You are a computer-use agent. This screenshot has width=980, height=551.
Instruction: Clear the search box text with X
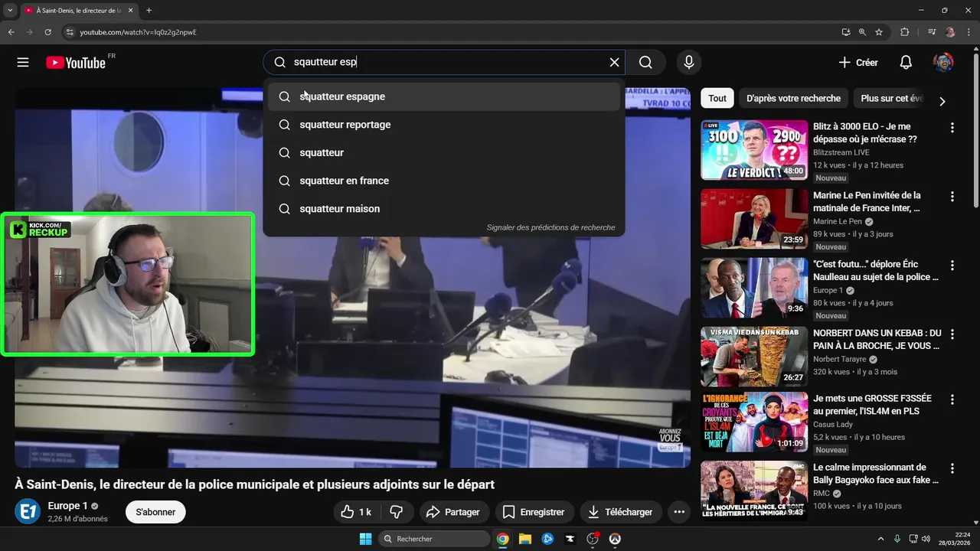tap(614, 63)
